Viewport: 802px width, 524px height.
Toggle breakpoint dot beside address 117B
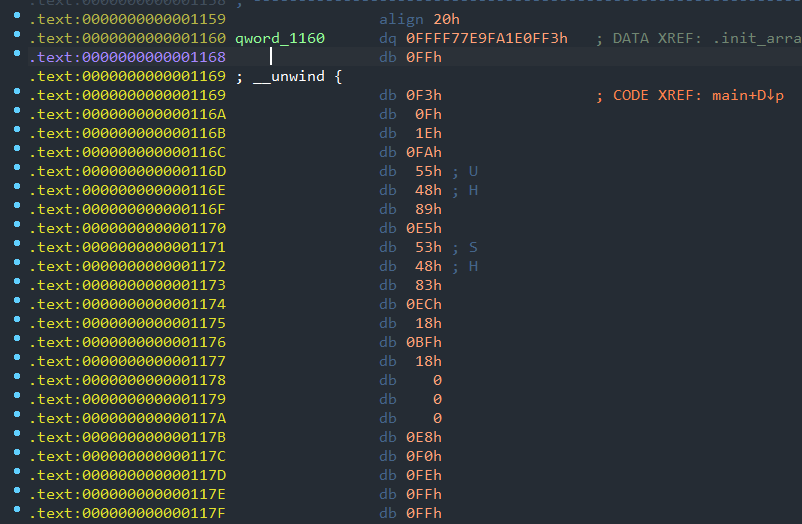pyautogui.click(x=17, y=435)
